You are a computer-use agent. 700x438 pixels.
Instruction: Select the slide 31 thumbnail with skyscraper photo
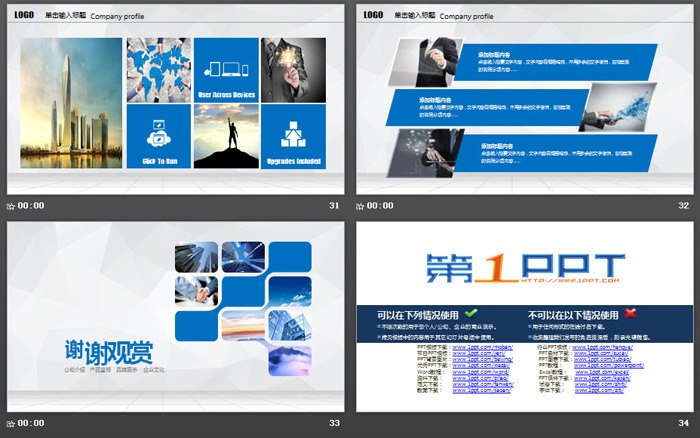175,100
